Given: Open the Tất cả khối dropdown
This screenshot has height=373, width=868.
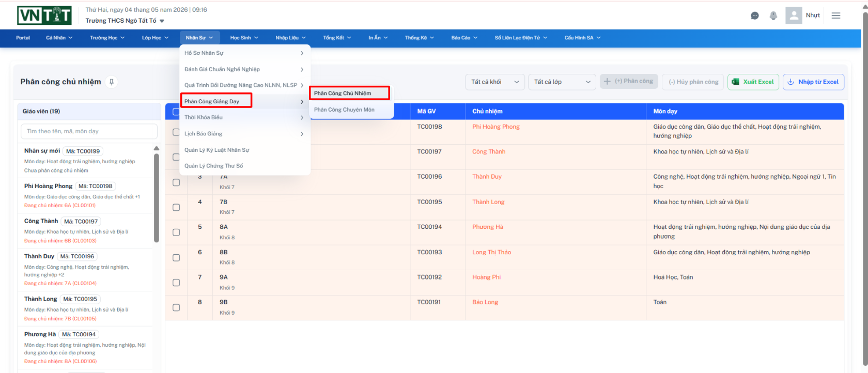Looking at the screenshot, I should point(495,82).
